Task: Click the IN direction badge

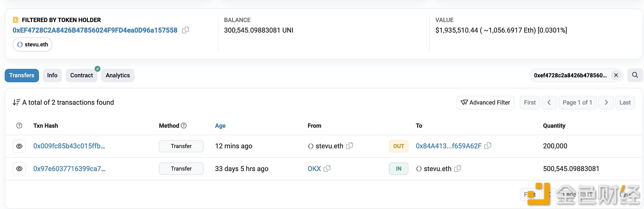Action: [x=399, y=168]
